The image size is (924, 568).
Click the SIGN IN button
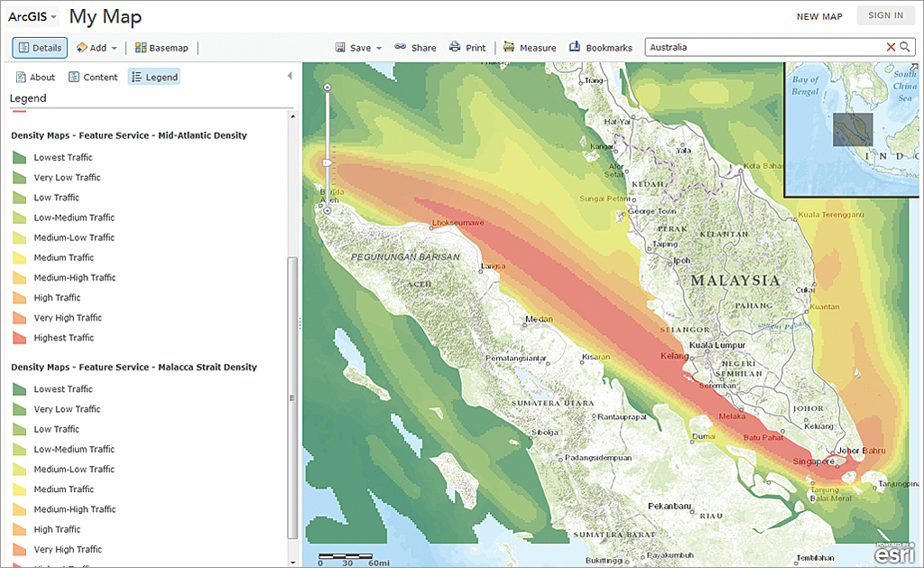[x=885, y=15]
